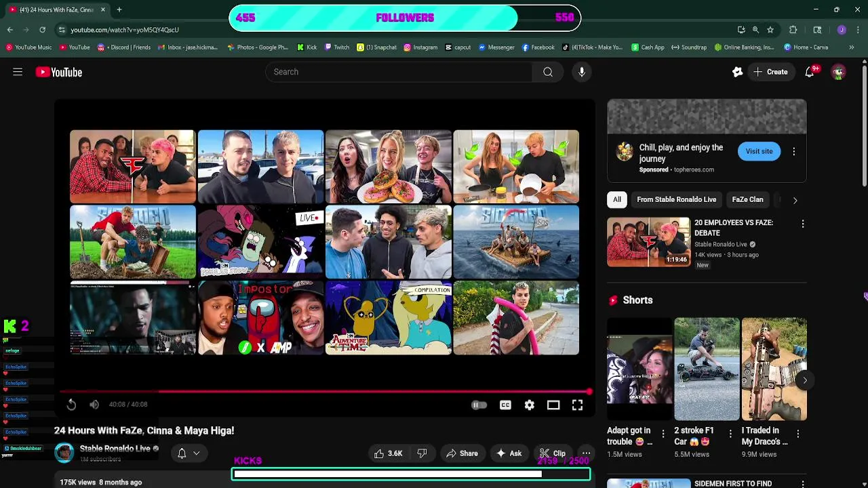
Task: Click the URL in the address bar
Action: click(125, 30)
